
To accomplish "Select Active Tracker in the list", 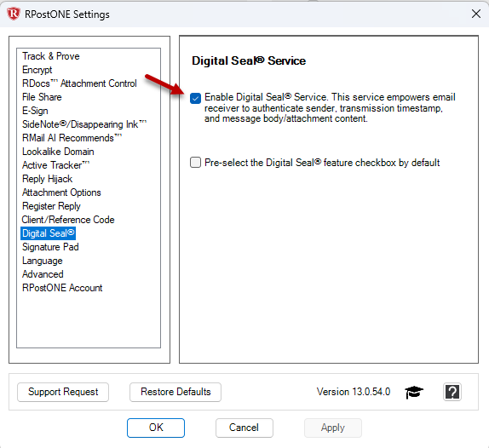I will 55,165.
